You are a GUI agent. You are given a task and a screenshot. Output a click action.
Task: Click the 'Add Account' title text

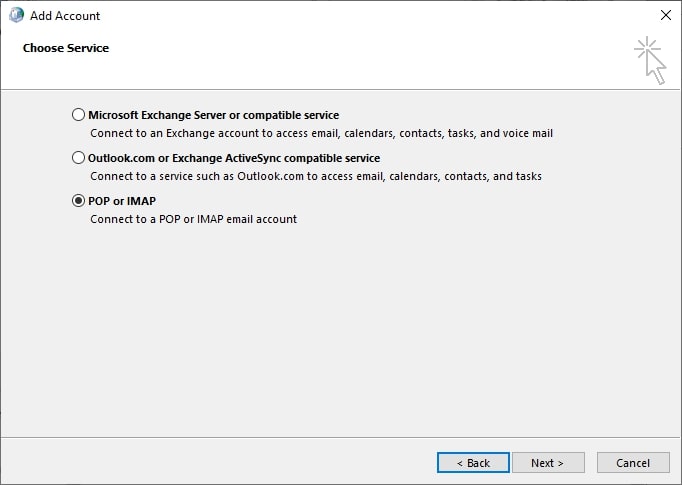[65, 16]
